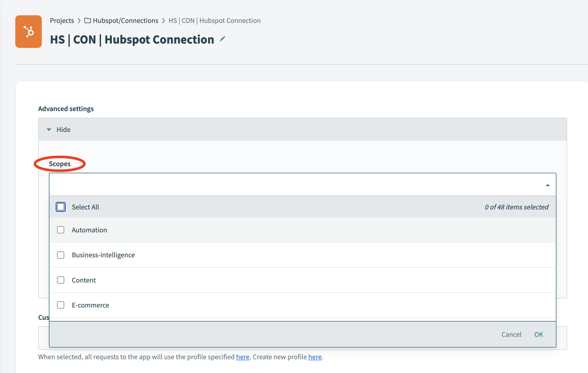Check the Content scope checkbox
588x373 pixels.
pos(61,280)
